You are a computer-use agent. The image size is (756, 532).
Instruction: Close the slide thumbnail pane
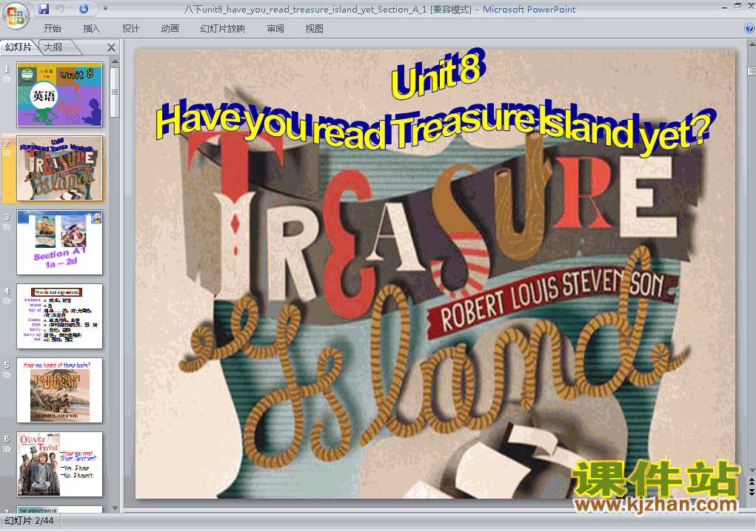[x=111, y=47]
